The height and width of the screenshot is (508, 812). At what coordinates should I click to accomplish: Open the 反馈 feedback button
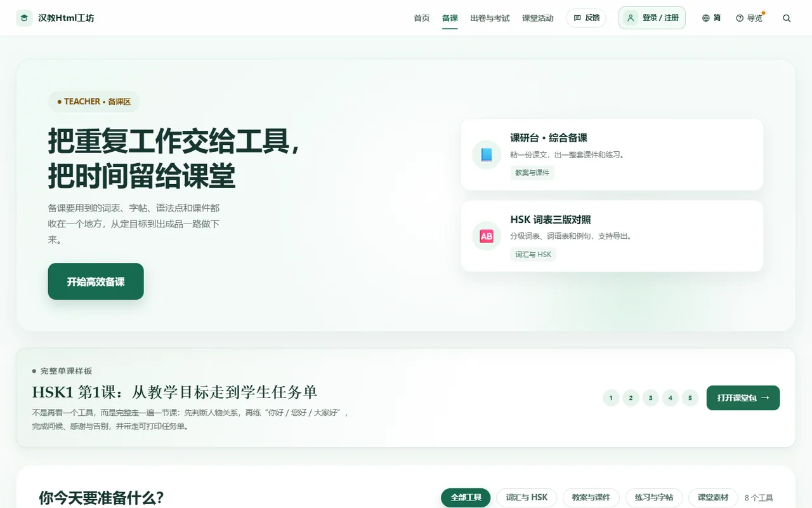pyautogui.click(x=586, y=18)
